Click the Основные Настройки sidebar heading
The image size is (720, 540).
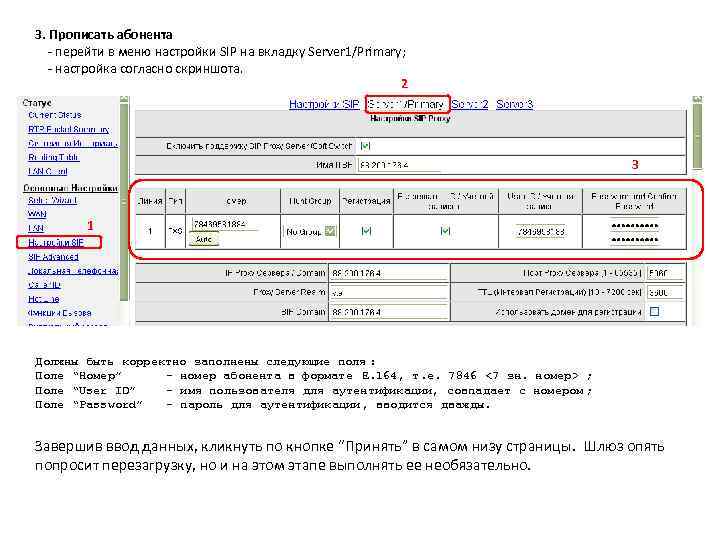click(70, 188)
